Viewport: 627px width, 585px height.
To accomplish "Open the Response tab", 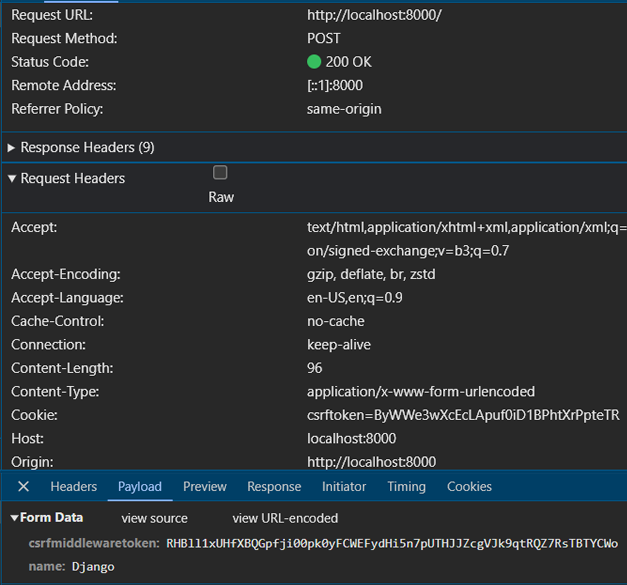I will [x=274, y=486].
